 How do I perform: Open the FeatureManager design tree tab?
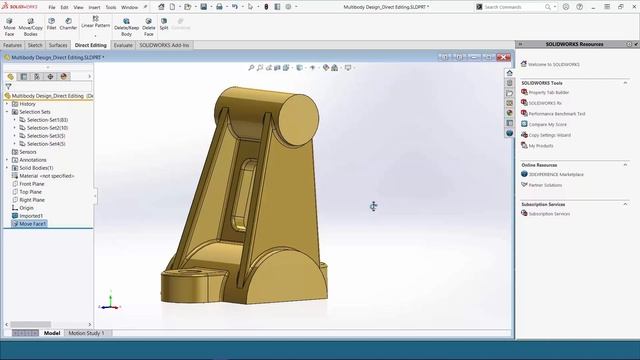[11, 76]
